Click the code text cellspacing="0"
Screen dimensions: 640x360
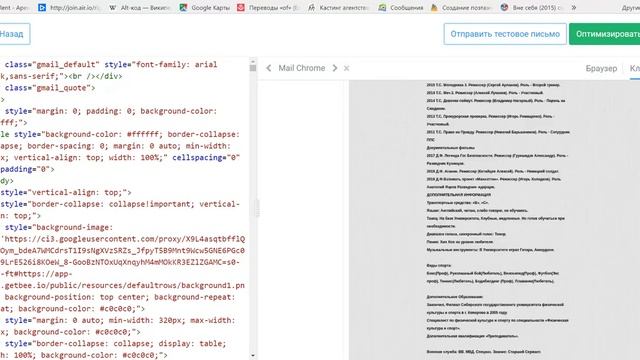coord(206,157)
